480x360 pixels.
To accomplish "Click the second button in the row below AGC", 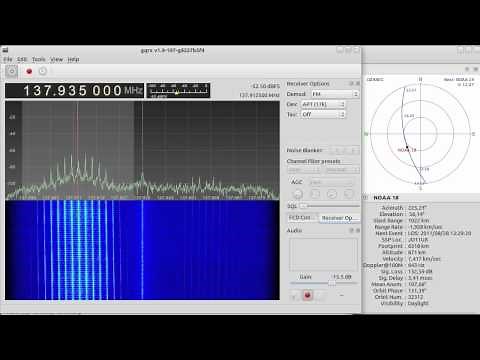I will pos(315,194).
